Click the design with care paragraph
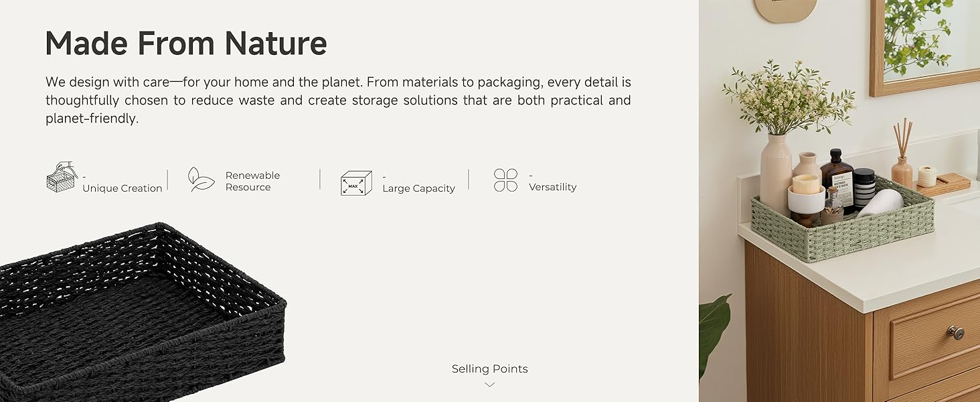This screenshot has width=980, height=402. (338, 100)
